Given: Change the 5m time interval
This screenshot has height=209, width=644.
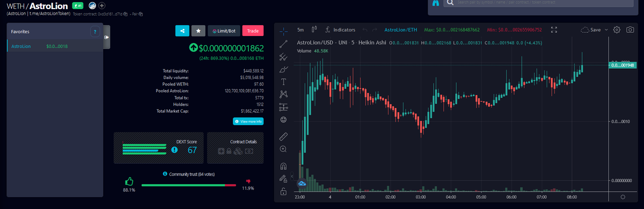Looking at the screenshot, I should click(x=301, y=30).
